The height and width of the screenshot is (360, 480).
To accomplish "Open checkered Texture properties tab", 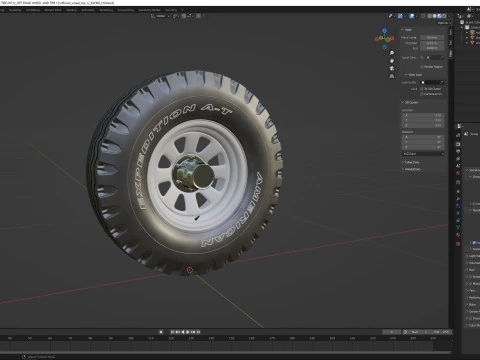I will tap(458, 243).
